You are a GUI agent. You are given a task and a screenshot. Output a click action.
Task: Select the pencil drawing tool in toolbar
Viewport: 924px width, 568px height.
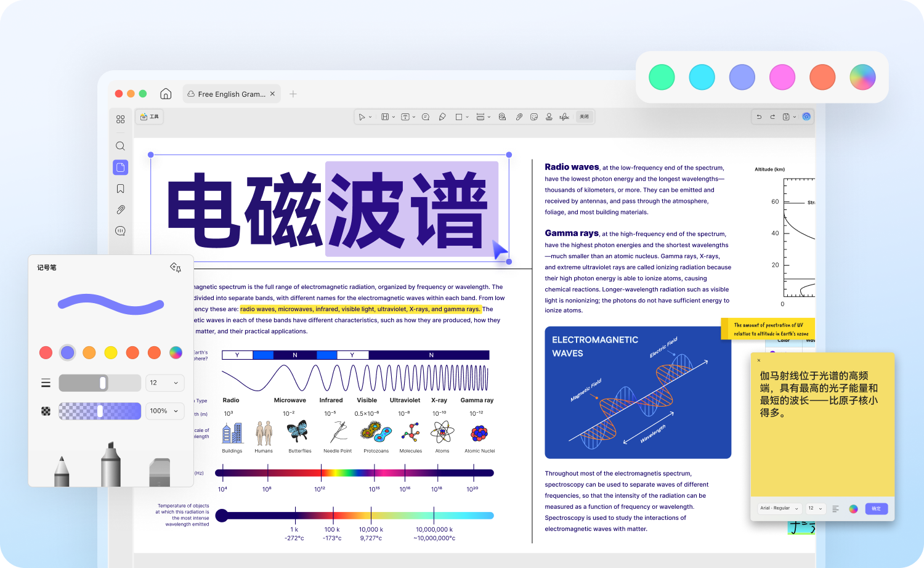[442, 117]
